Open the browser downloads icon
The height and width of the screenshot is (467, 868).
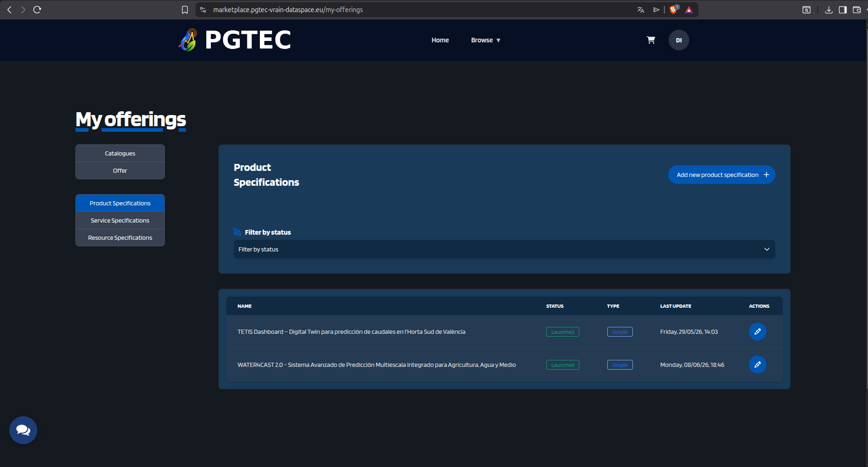pyautogui.click(x=829, y=10)
